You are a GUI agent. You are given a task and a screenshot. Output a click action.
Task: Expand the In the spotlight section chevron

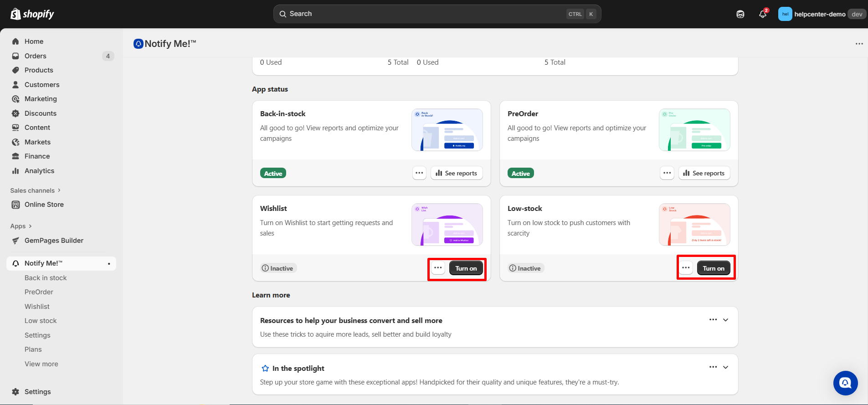(x=726, y=367)
